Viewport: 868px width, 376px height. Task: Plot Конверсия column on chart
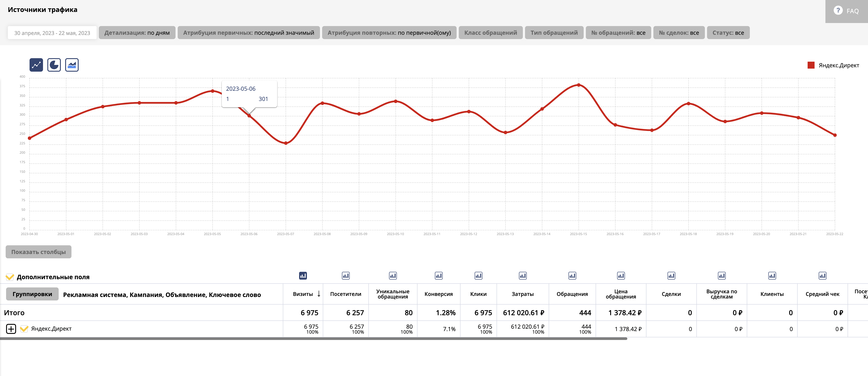(438, 276)
